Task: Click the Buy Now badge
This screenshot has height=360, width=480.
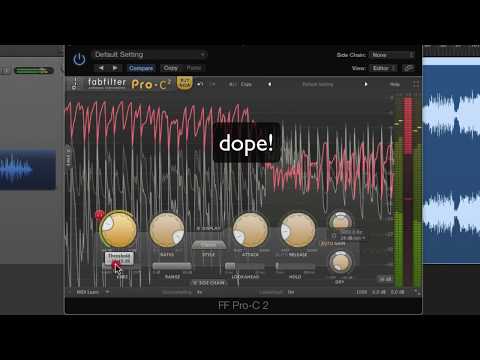Action: tap(184, 83)
